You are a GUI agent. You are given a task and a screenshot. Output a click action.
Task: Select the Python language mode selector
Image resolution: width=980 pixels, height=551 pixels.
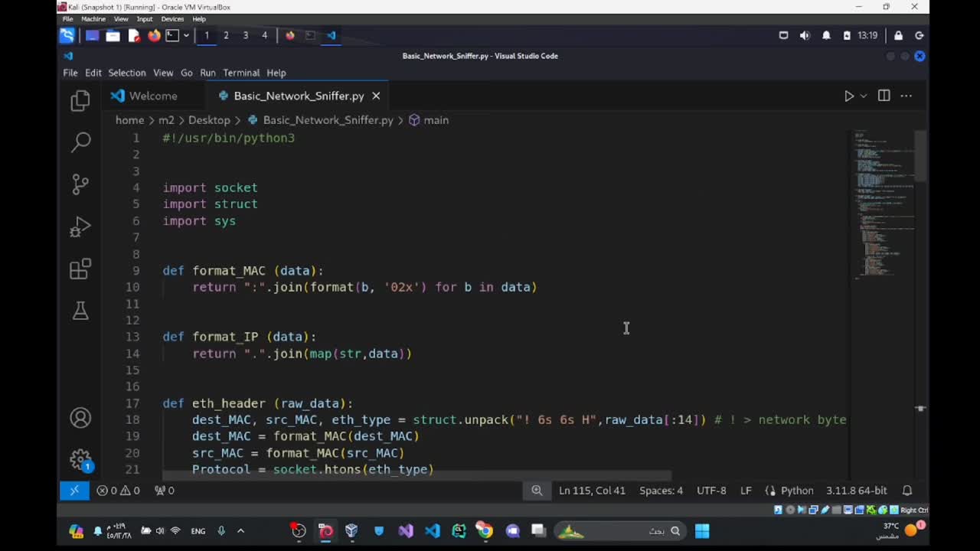tap(796, 491)
